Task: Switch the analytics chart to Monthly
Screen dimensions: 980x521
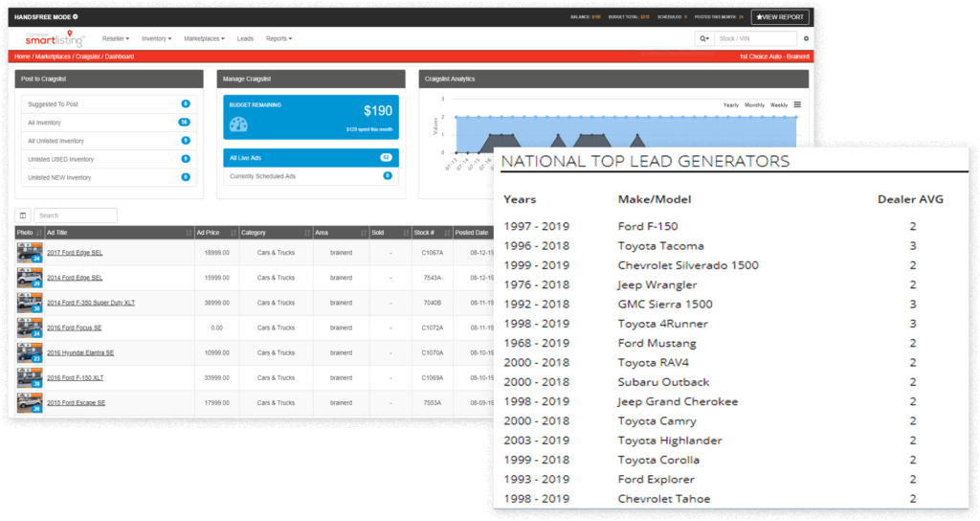Action: 754,105
